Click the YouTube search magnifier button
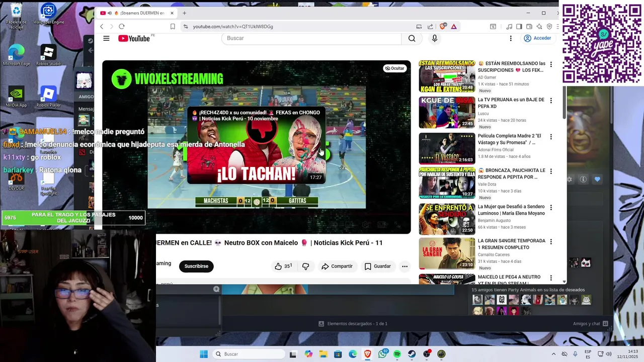 pyautogui.click(x=412, y=38)
